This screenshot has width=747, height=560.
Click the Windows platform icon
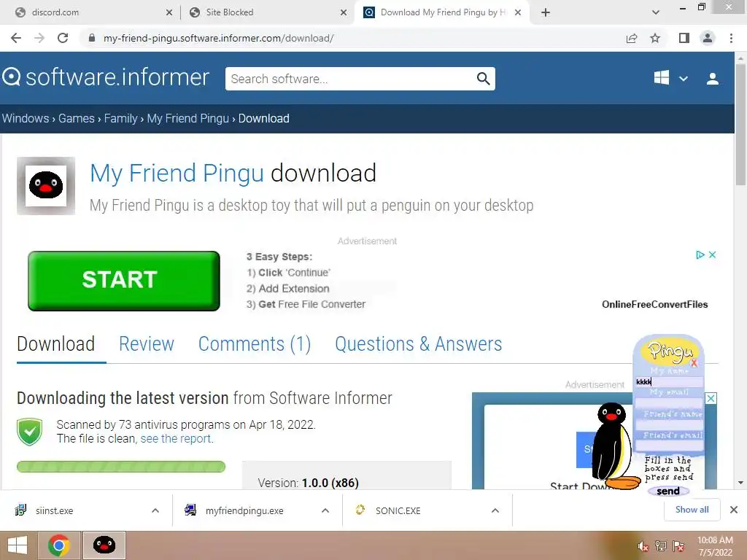661,77
